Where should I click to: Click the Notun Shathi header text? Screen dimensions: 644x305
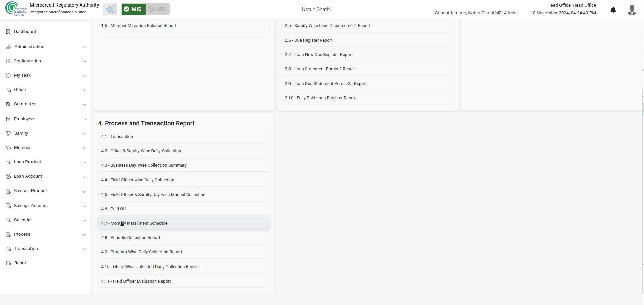(x=316, y=9)
